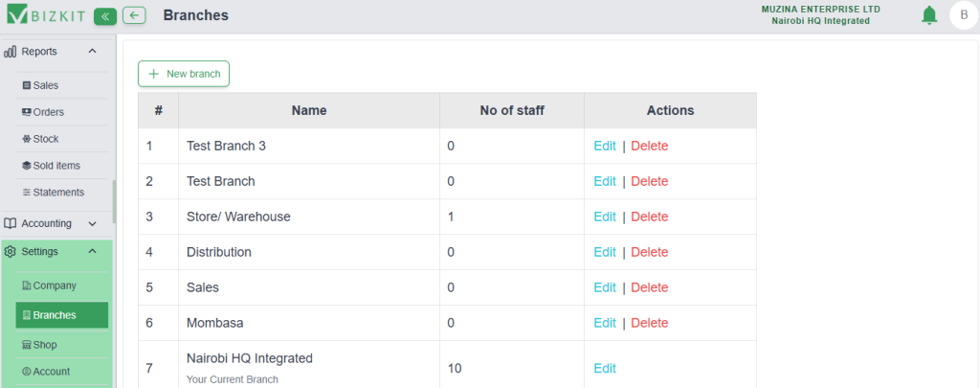Click the Reports bar-chart icon
The image size is (980, 388).
click(10, 52)
